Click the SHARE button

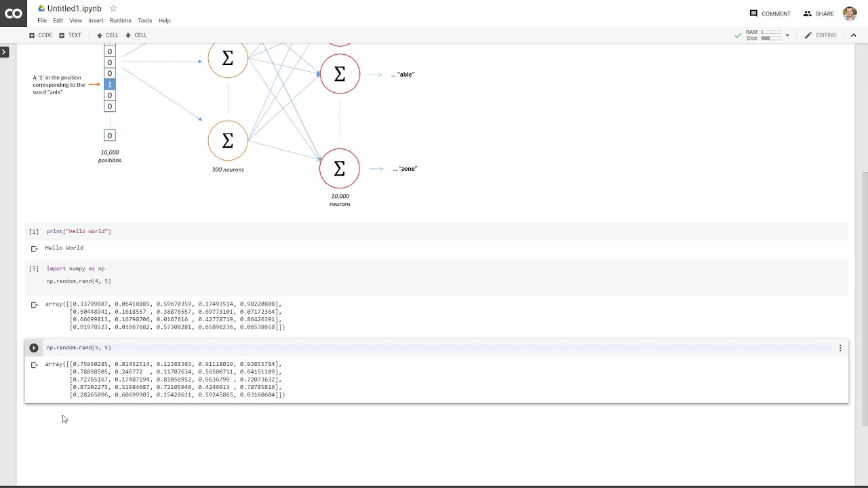click(x=818, y=14)
